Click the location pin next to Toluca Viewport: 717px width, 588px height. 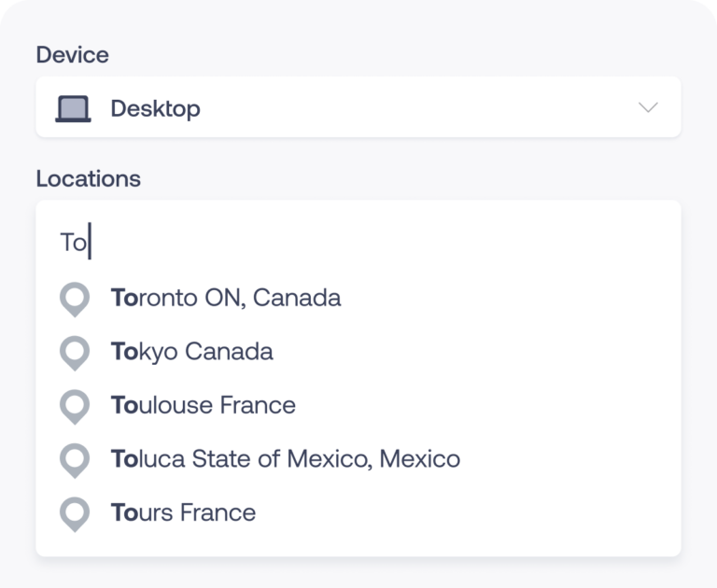tap(74, 460)
